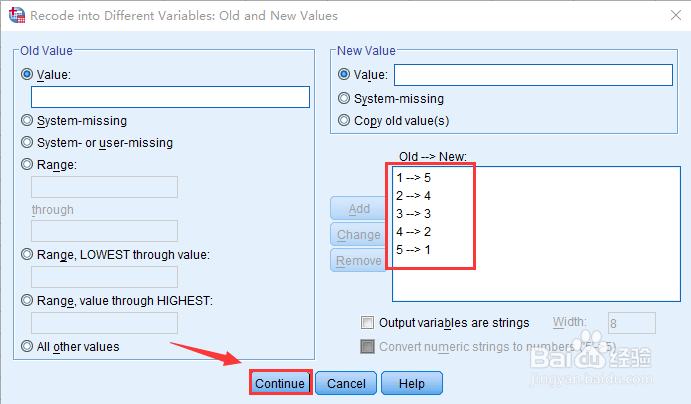The height and width of the screenshot is (404, 691).
Task: Click the Cancel button
Action: click(x=346, y=383)
